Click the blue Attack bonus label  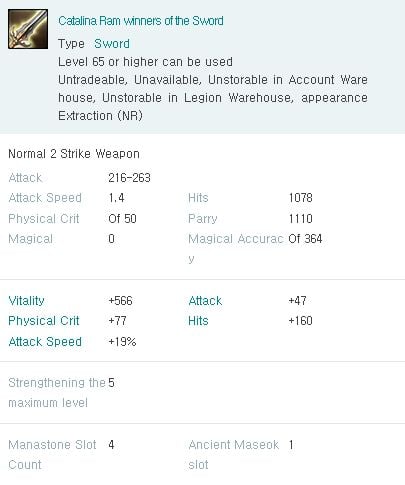tap(205, 301)
